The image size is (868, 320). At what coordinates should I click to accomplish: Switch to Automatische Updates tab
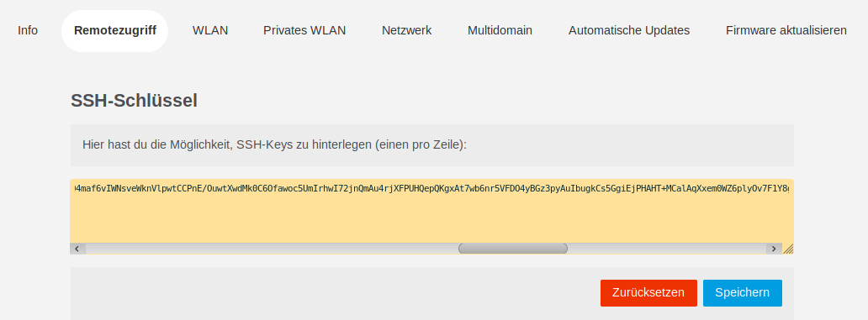tap(629, 30)
